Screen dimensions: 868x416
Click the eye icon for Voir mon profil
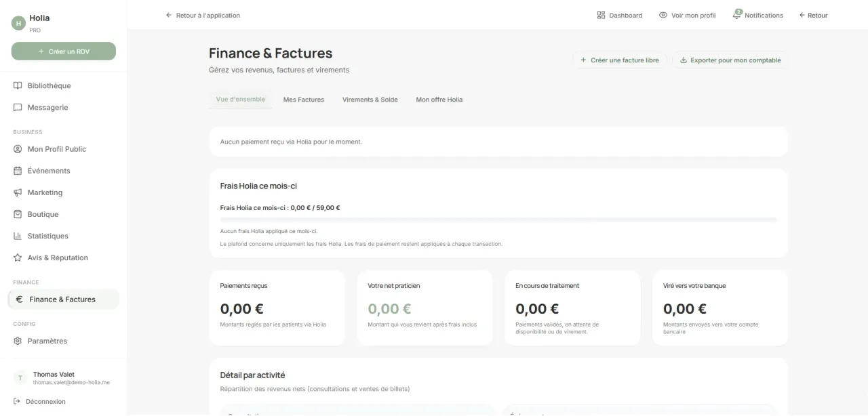click(x=663, y=15)
